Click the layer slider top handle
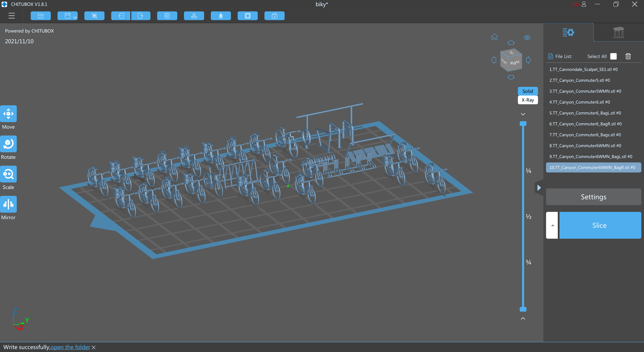Image resolution: width=644 pixels, height=352 pixels. click(x=523, y=123)
